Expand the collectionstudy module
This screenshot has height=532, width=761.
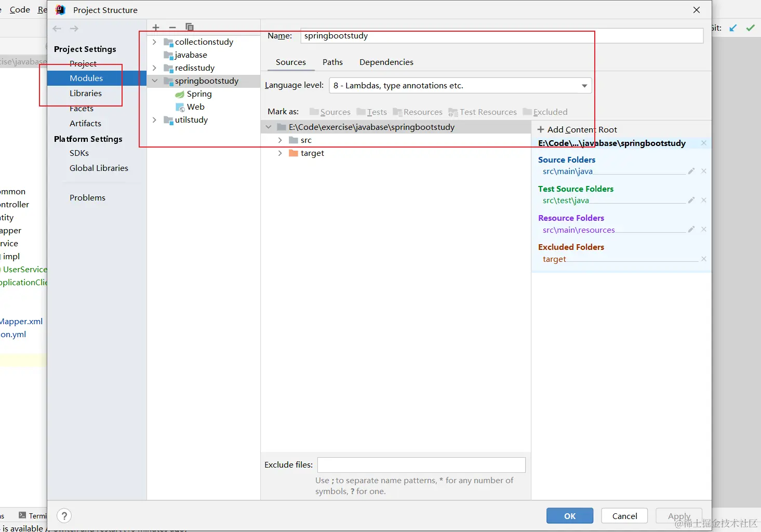154,42
